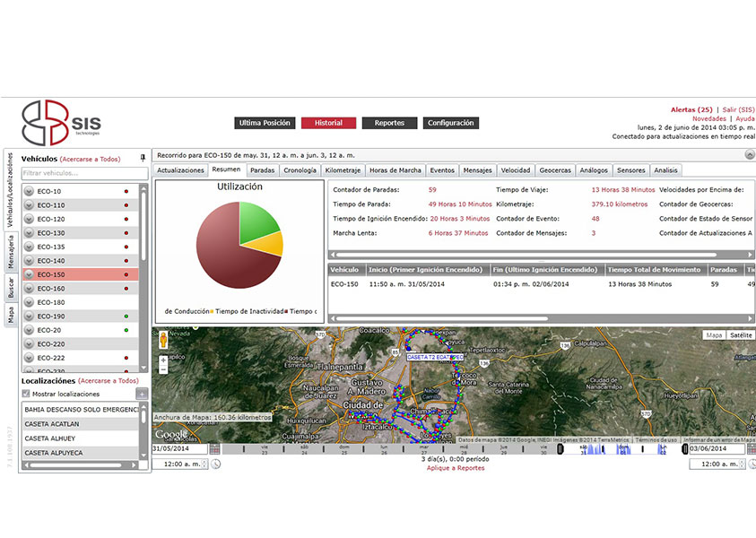Open Alertas (25) link
This screenshot has width=756, height=538.
pos(691,110)
